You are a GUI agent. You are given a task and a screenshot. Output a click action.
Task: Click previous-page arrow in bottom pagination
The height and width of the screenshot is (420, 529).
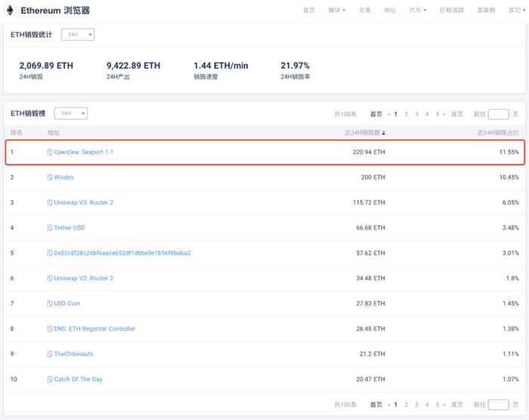point(389,405)
